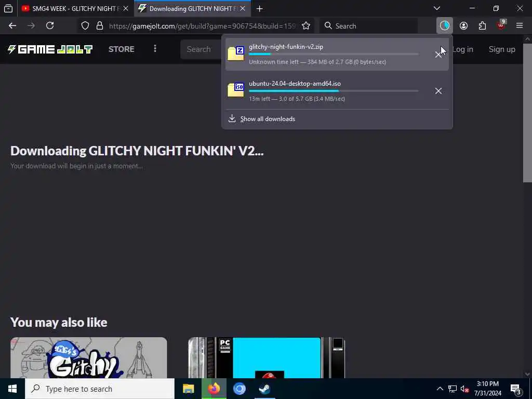The width and height of the screenshot is (532, 399).
Task: Open Game Jolt more options dots
Action: [x=155, y=49]
